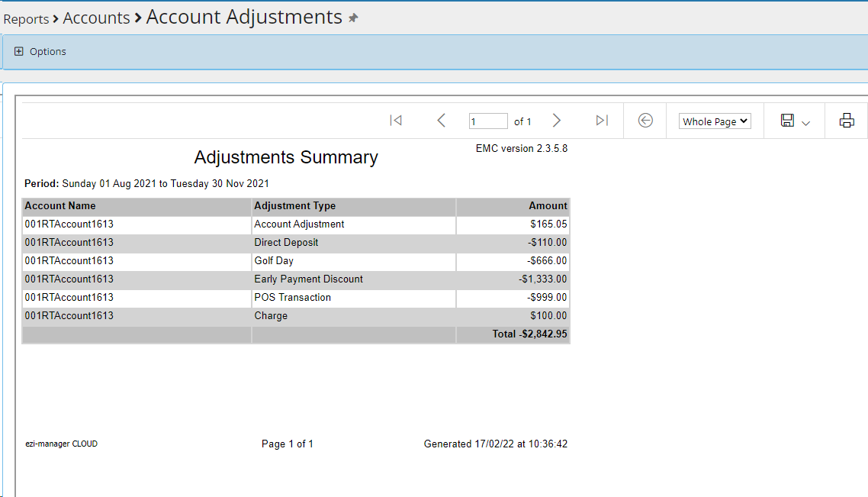Expand the Options panel

[19, 52]
